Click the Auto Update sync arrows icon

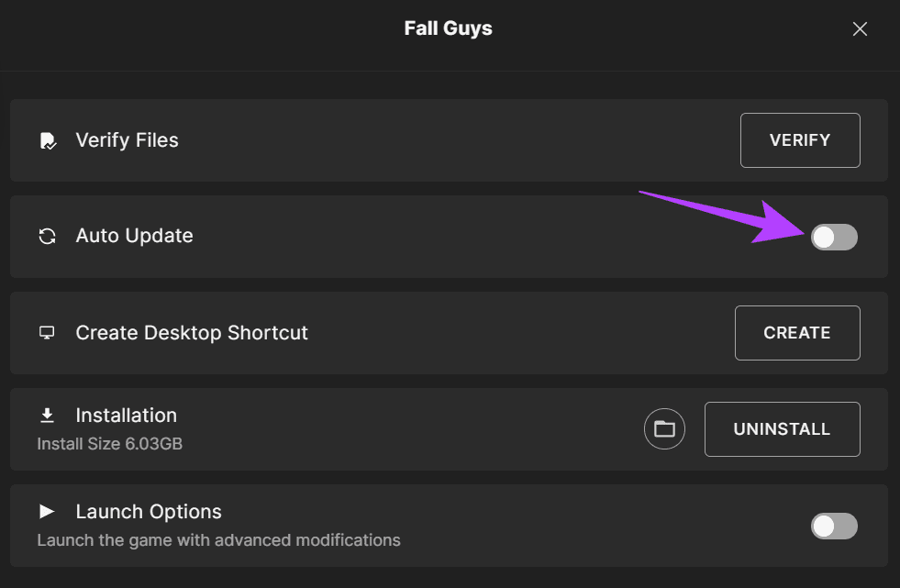48,237
